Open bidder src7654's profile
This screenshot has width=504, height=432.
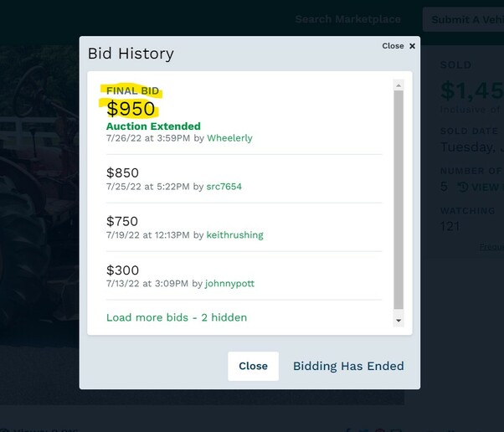pos(224,187)
